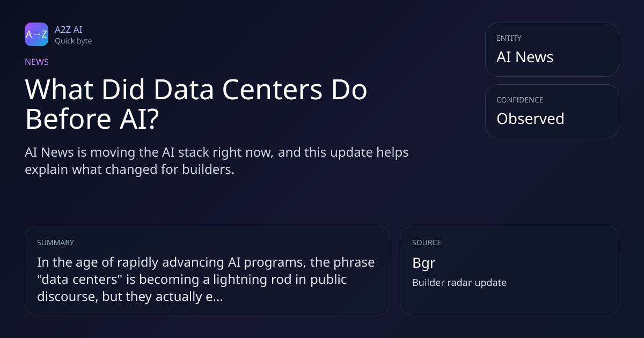Click the Observed confidence value
The height and width of the screenshot is (338, 644).
click(530, 119)
